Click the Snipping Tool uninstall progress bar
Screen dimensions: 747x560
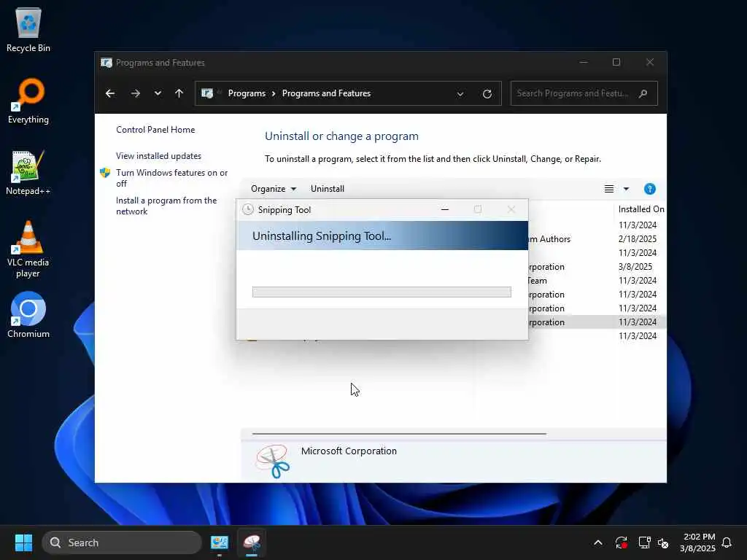point(382,292)
